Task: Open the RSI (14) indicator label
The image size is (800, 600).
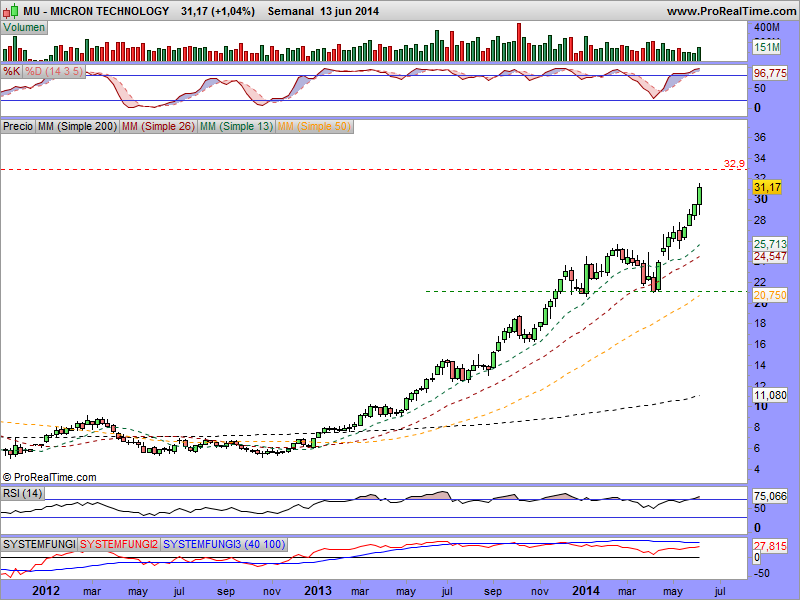Action: click(22, 493)
